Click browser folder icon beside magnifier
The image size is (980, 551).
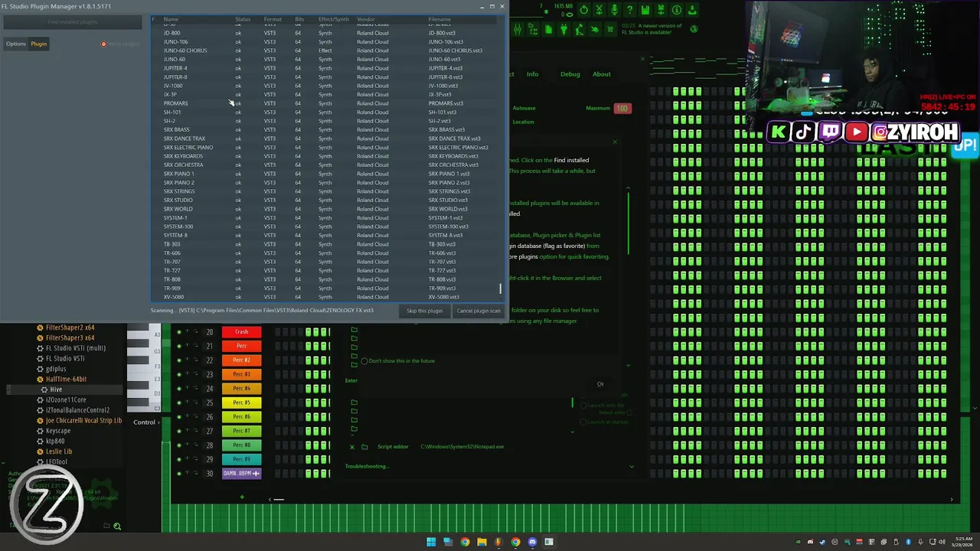[x=106, y=526]
